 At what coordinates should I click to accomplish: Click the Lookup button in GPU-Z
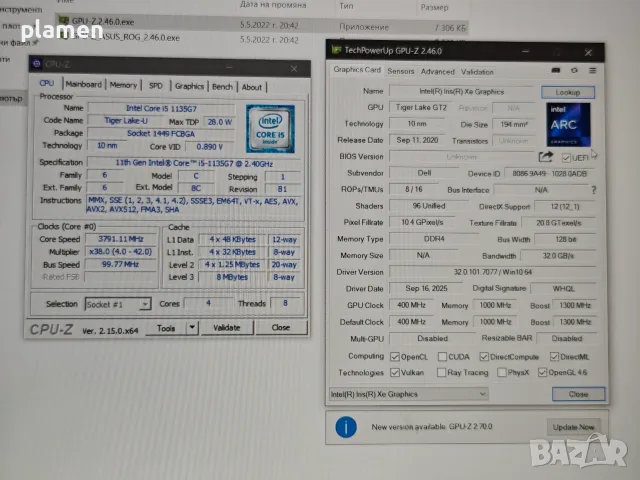pyautogui.click(x=568, y=92)
